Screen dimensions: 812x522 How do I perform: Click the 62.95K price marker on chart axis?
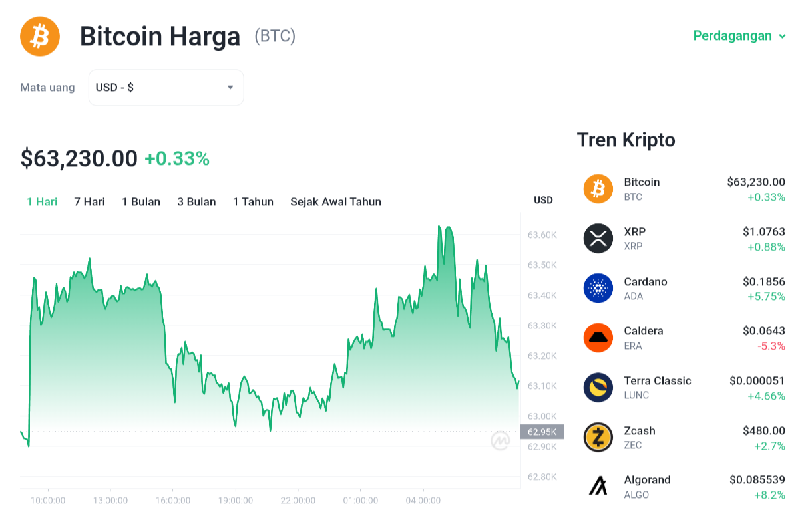pyautogui.click(x=542, y=432)
